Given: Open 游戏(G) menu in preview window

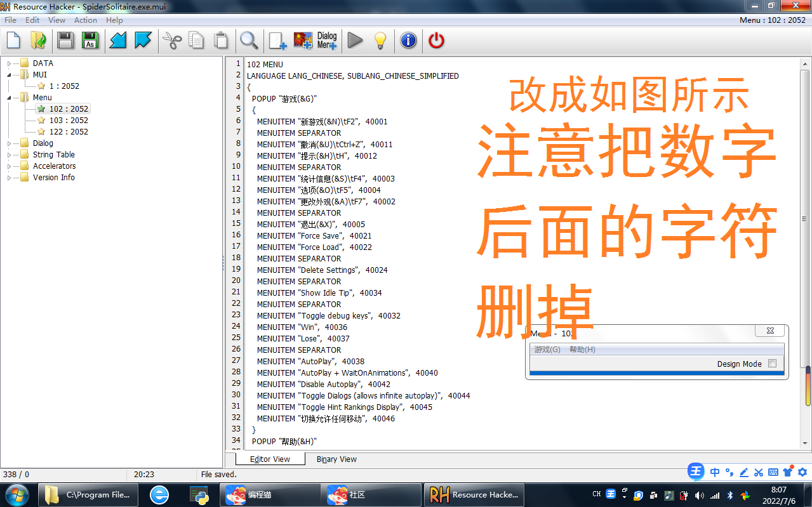Looking at the screenshot, I should pyautogui.click(x=547, y=350).
